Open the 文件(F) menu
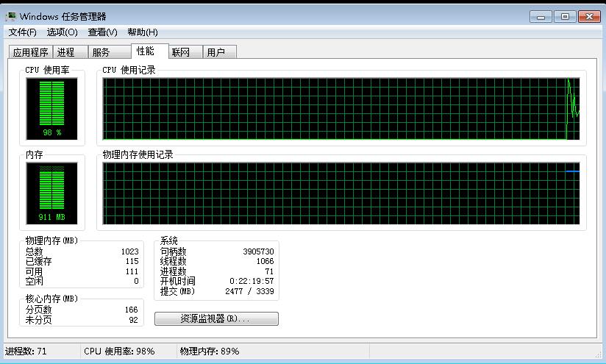The image size is (606, 364). coord(22,32)
